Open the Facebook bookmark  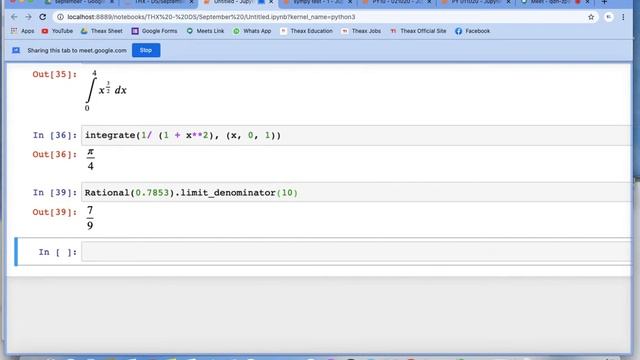coord(472,31)
